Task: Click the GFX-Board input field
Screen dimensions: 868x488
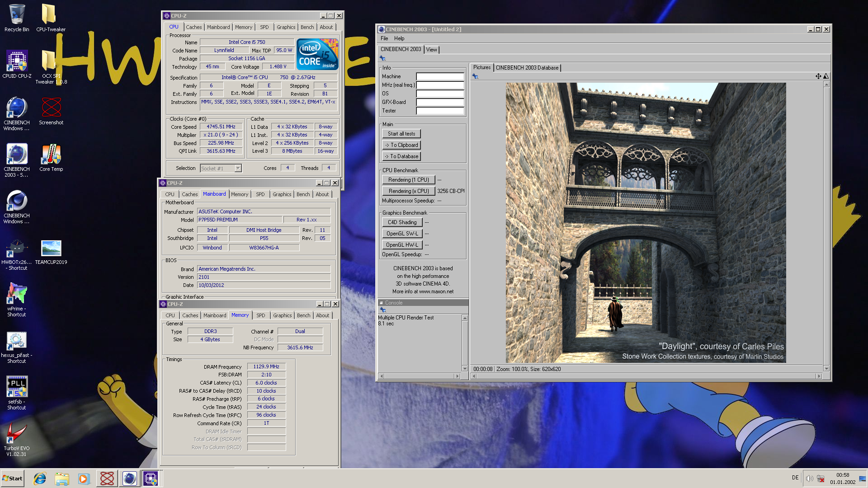Action: point(440,102)
